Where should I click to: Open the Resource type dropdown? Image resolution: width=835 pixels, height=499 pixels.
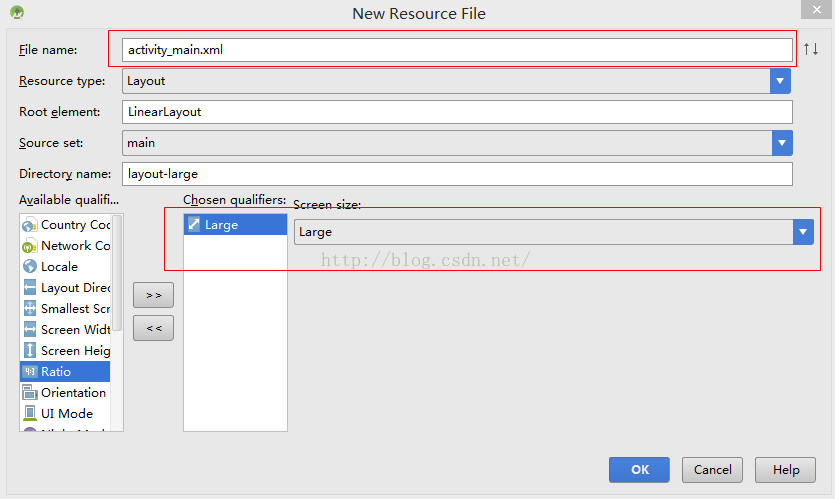point(781,81)
